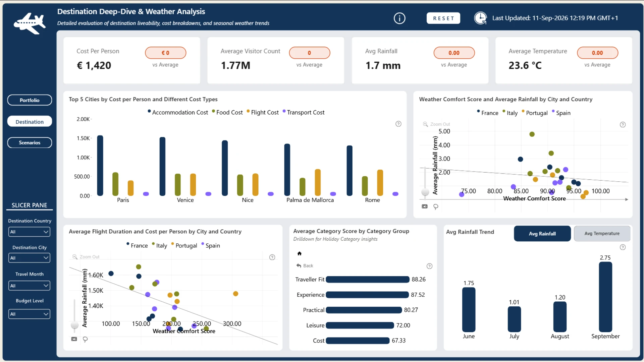This screenshot has height=362, width=644.
Task: Click the Back arrow icon in Category chart
Action: click(299, 266)
